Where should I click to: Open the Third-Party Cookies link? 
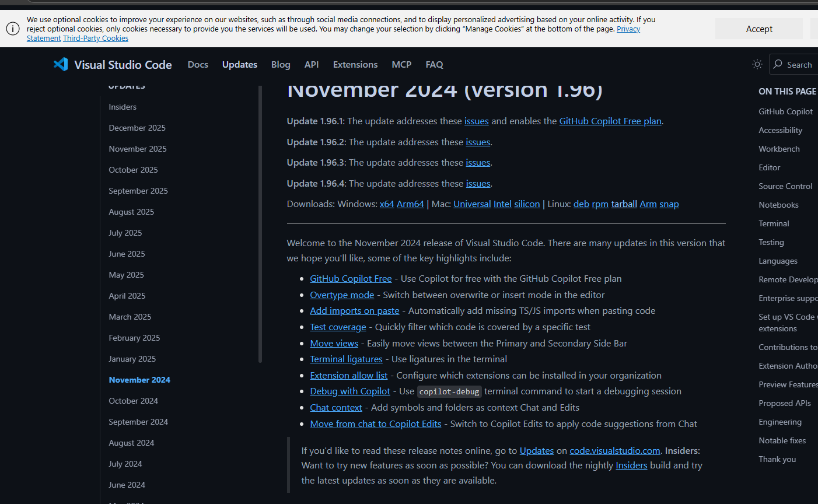(x=96, y=38)
